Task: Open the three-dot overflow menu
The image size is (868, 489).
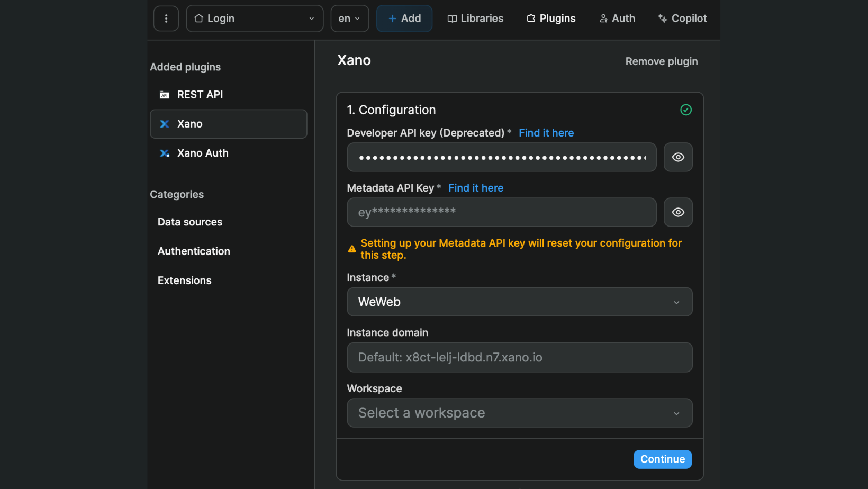Action: click(166, 18)
